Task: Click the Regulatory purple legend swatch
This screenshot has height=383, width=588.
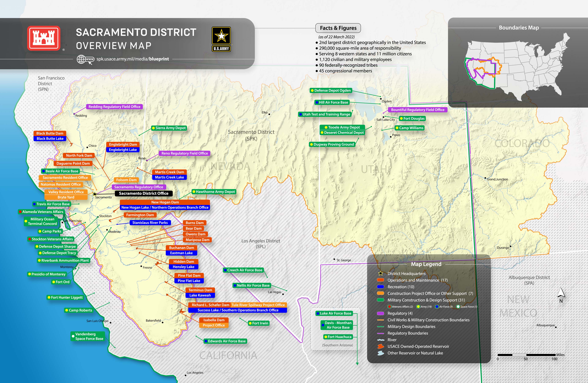Action: pyautogui.click(x=381, y=313)
